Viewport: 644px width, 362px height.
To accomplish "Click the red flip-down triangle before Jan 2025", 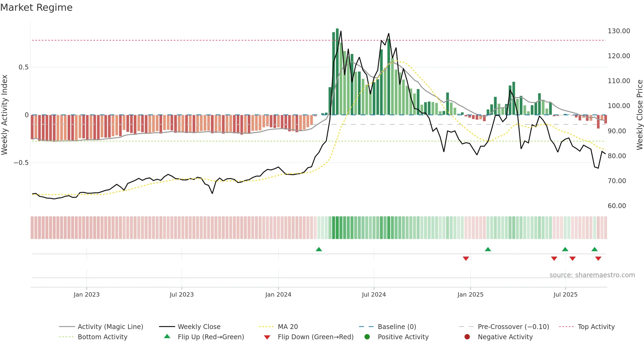I will [466, 258].
